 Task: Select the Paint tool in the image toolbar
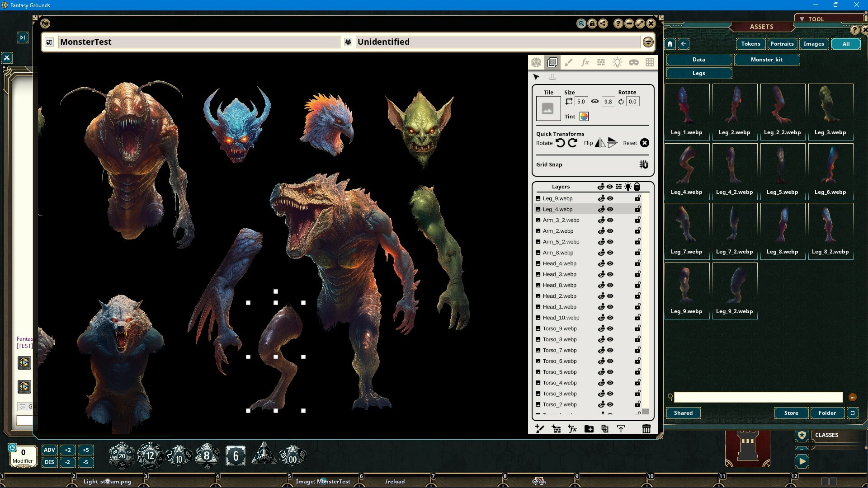click(569, 62)
